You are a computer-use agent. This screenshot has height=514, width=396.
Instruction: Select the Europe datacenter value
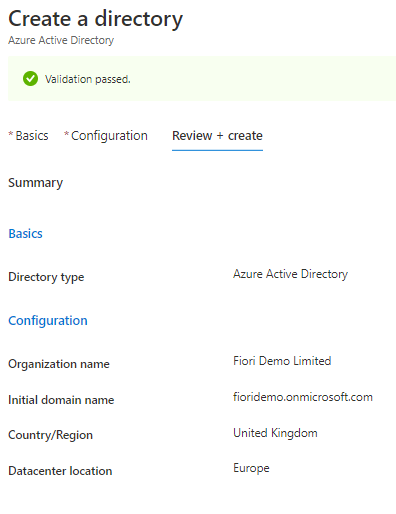point(251,468)
